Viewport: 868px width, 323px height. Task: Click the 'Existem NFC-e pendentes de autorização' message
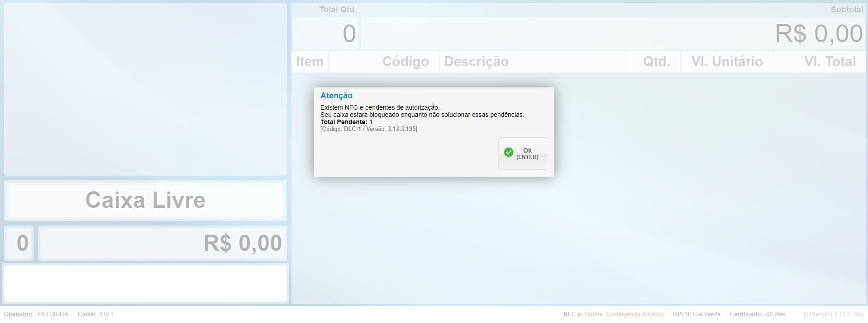click(380, 107)
